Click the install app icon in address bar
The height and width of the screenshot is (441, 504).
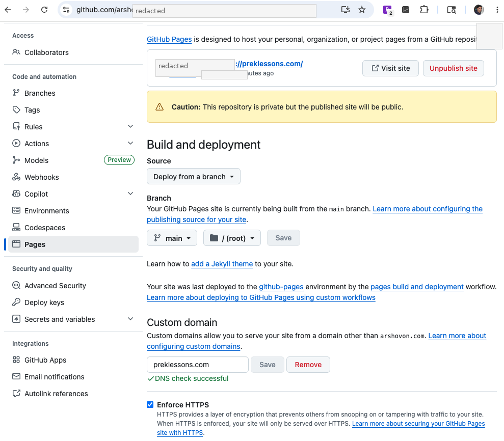point(346,10)
